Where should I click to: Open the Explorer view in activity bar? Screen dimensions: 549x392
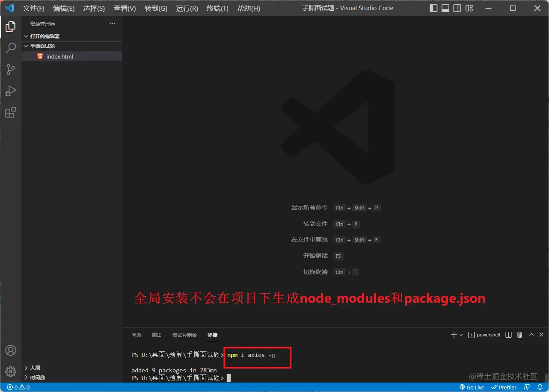(x=10, y=27)
